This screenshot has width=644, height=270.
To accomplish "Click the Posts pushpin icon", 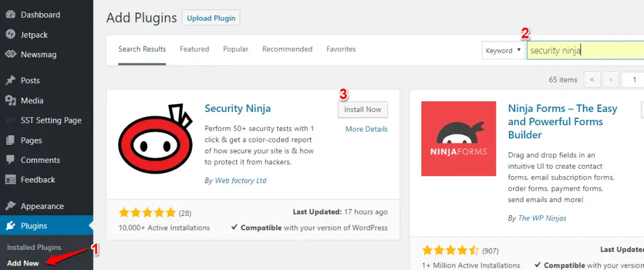I will click(x=10, y=80).
